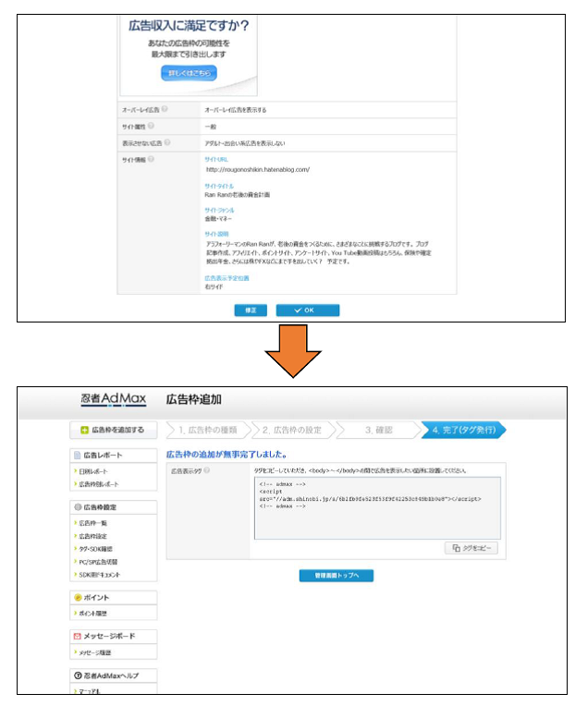Viewport: 588px width, 718px height.
Task: Click heading 広告枠の追加が無事完了しました。
Action: [x=227, y=455]
